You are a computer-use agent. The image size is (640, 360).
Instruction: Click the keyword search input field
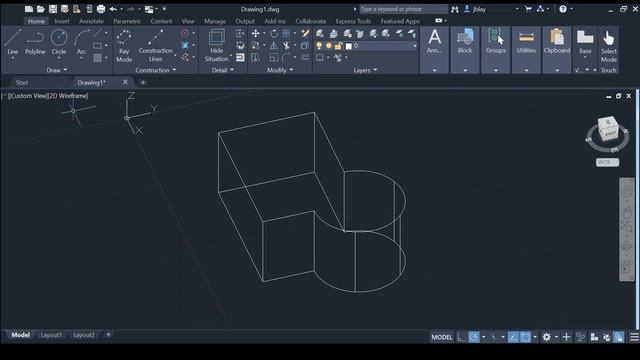tap(403, 9)
